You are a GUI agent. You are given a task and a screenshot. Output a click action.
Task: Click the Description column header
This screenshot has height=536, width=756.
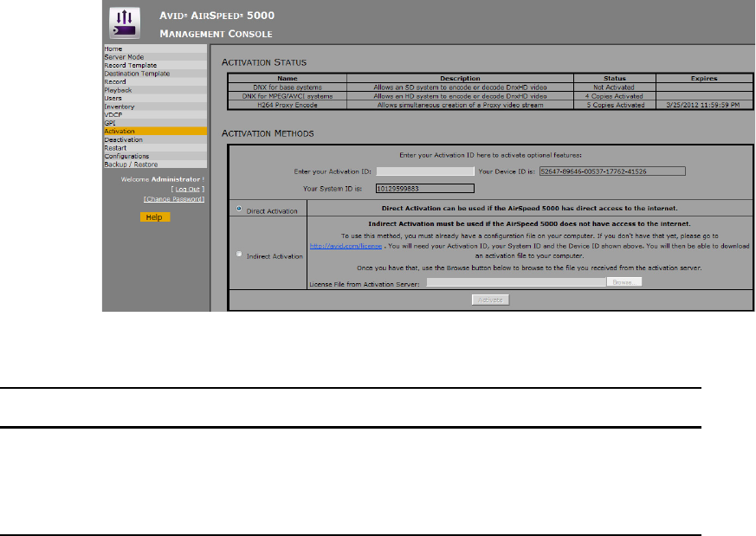460,78
